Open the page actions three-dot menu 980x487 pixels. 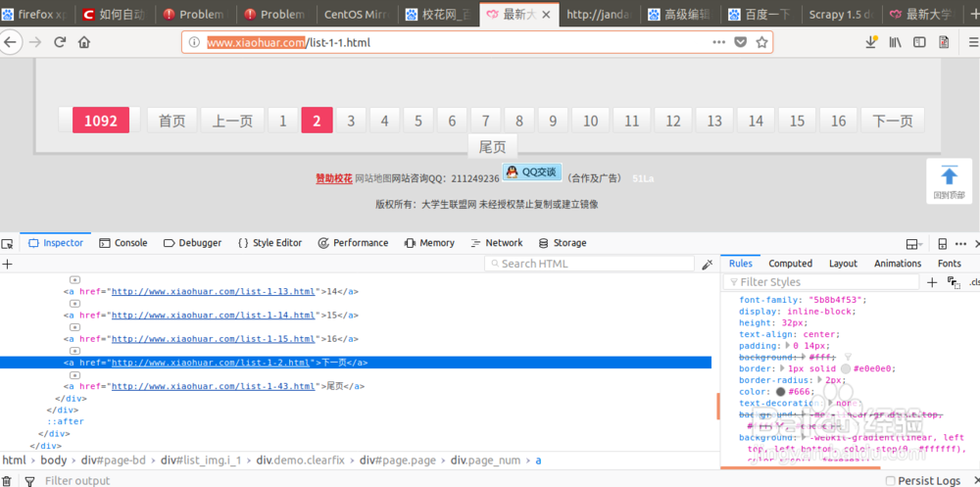(x=718, y=42)
